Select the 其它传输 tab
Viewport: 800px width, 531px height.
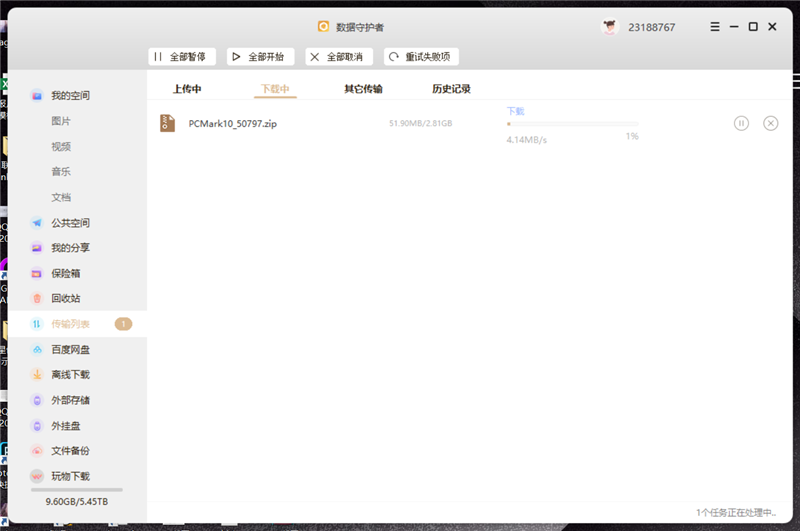[x=363, y=89]
